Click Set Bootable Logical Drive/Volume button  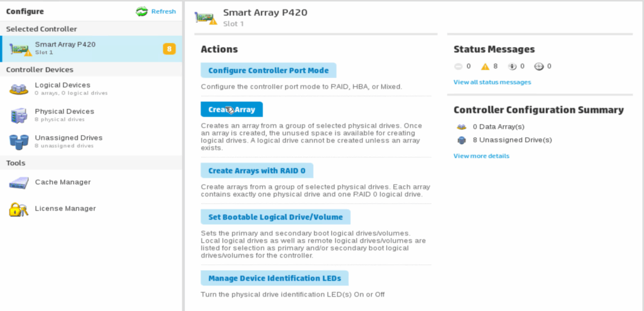click(275, 217)
